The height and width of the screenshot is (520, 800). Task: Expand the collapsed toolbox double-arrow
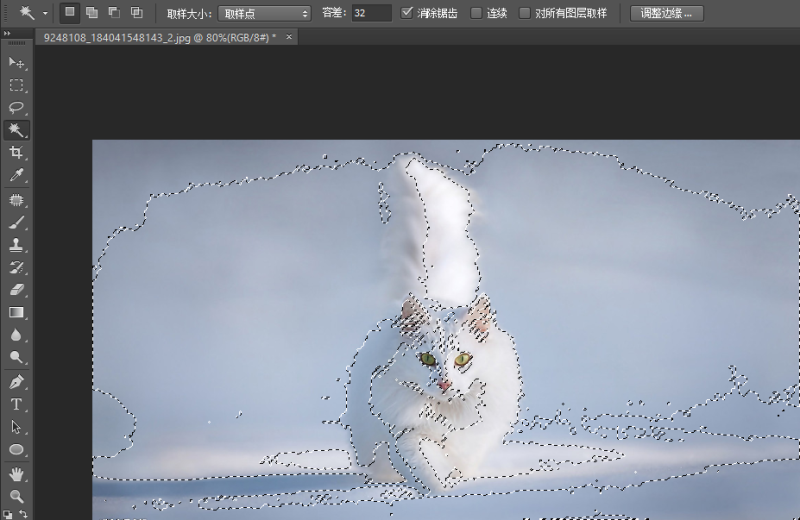[7, 33]
